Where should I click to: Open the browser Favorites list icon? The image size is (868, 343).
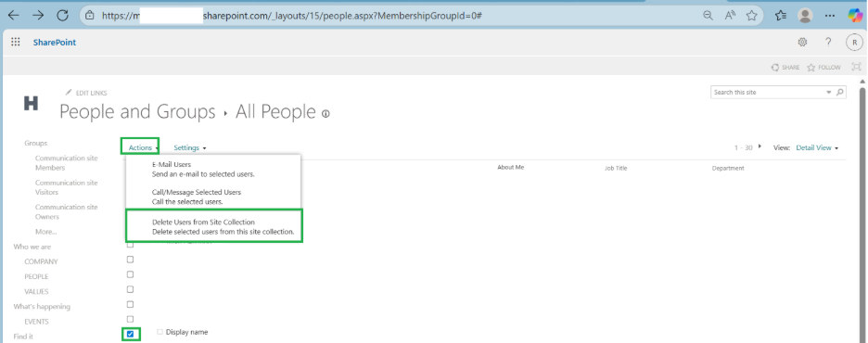[x=781, y=16]
